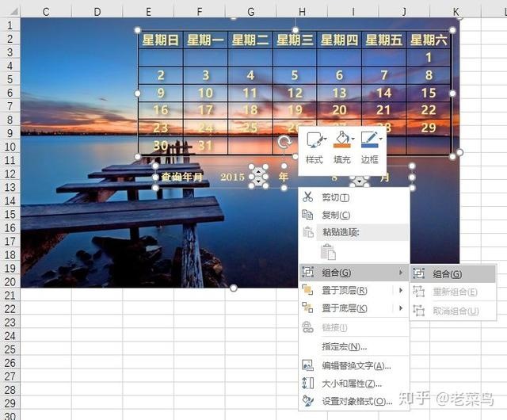The image size is (507, 420).
Task: Click the paste clipboard option icon
Action: click(x=328, y=252)
